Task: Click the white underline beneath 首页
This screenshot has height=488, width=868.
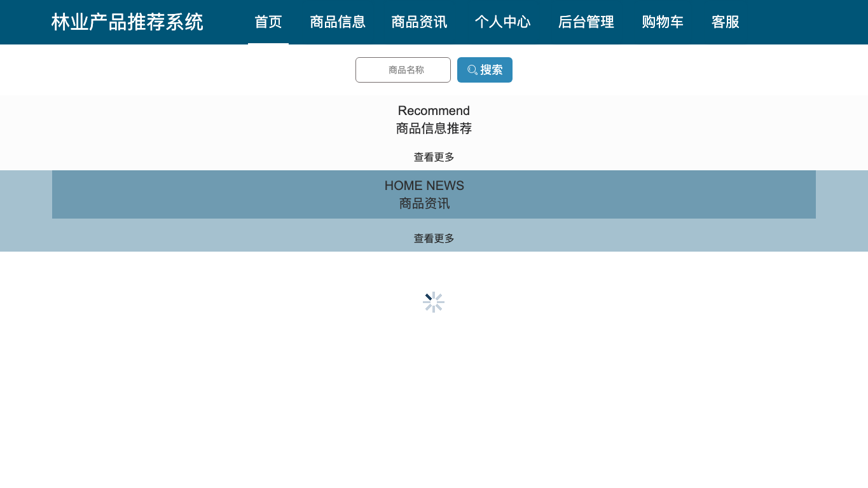Action: click(x=268, y=43)
